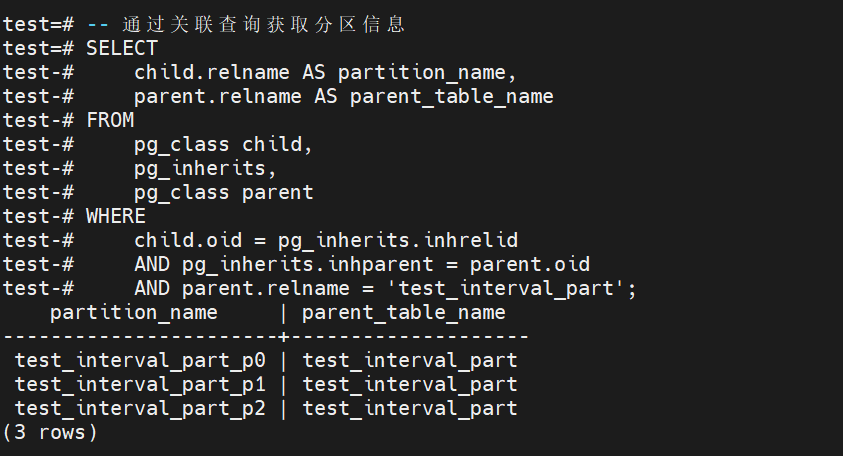Image resolution: width=843 pixels, height=456 pixels.
Task: Click the test_interval_part_p0 result row
Action: pyautogui.click(x=140, y=360)
